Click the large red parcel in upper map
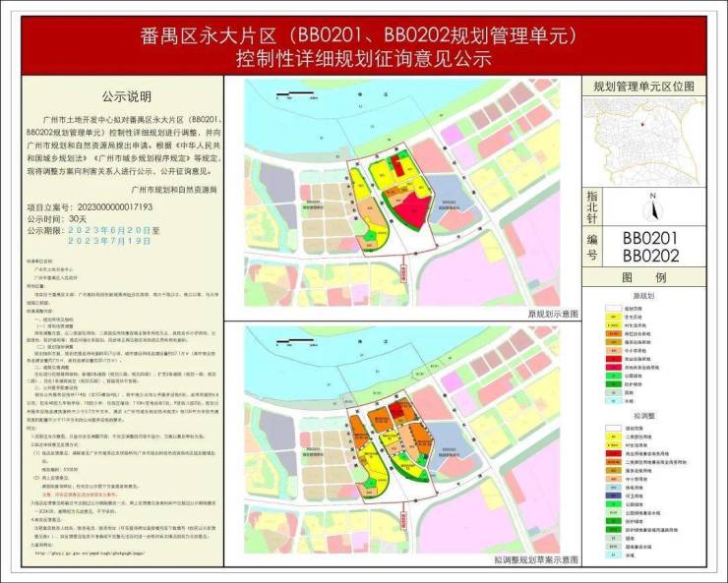The image size is (728, 583). pos(412,210)
